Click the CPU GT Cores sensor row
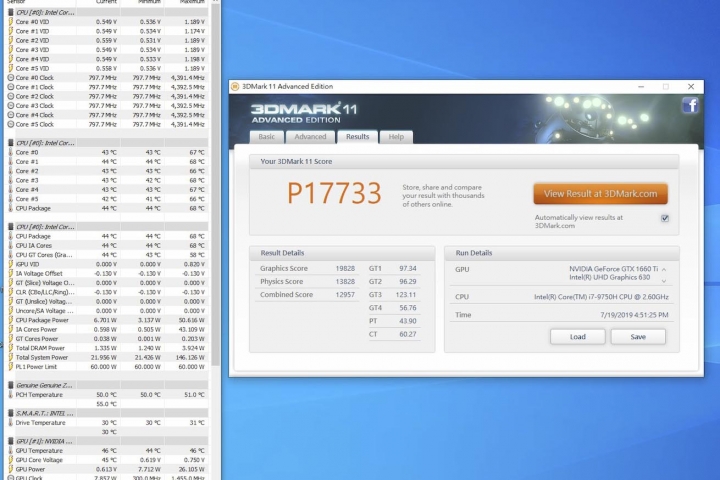Image resolution: width=720 pixels, height=480 pixels. 108,255
